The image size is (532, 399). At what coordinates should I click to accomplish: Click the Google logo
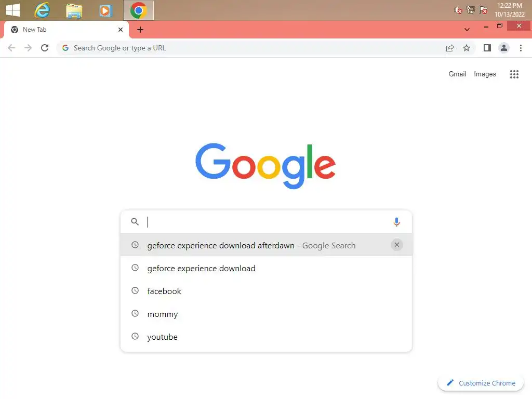tap(265, 166)
